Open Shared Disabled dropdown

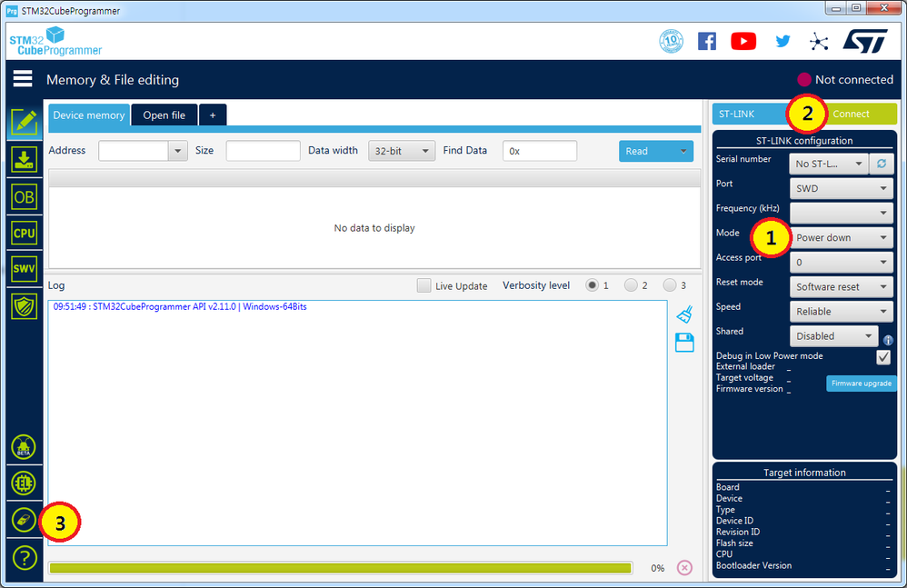tap(833, 336)
